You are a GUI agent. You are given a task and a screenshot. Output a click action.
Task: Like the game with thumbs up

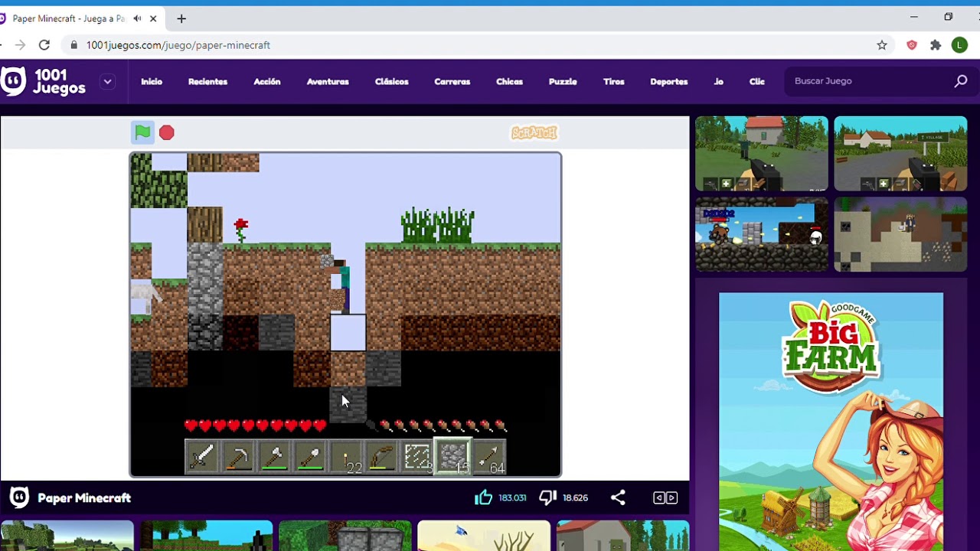point(483,497)
